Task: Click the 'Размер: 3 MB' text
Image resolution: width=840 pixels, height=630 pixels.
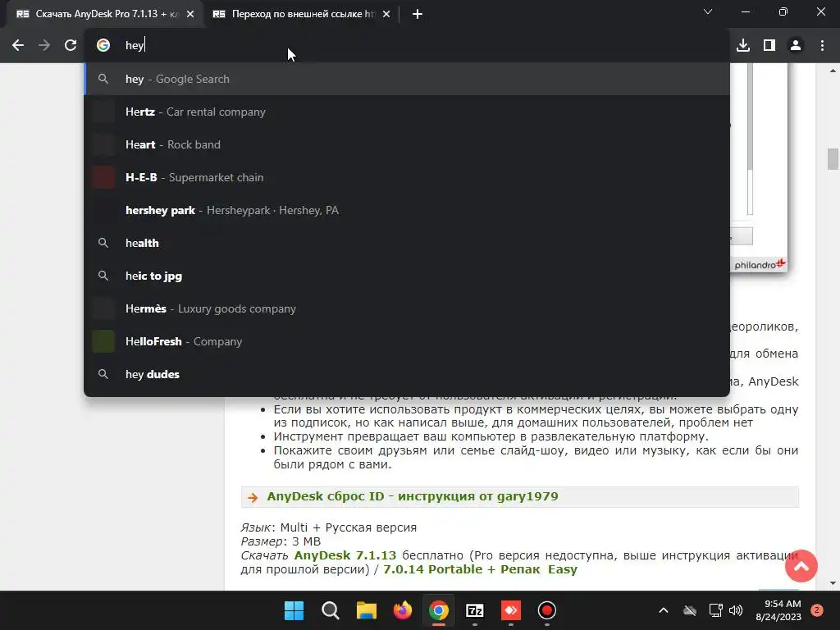Action: click(281, 541)
